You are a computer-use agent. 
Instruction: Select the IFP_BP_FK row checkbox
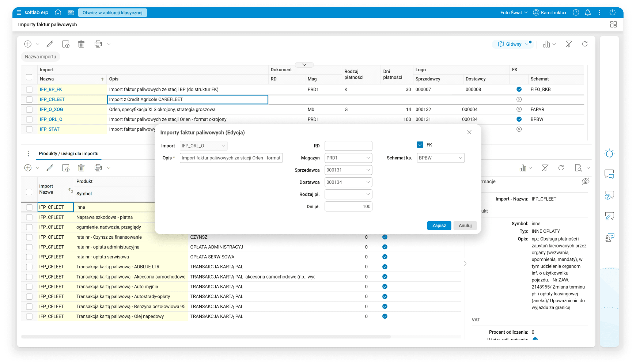click(29, 90)
